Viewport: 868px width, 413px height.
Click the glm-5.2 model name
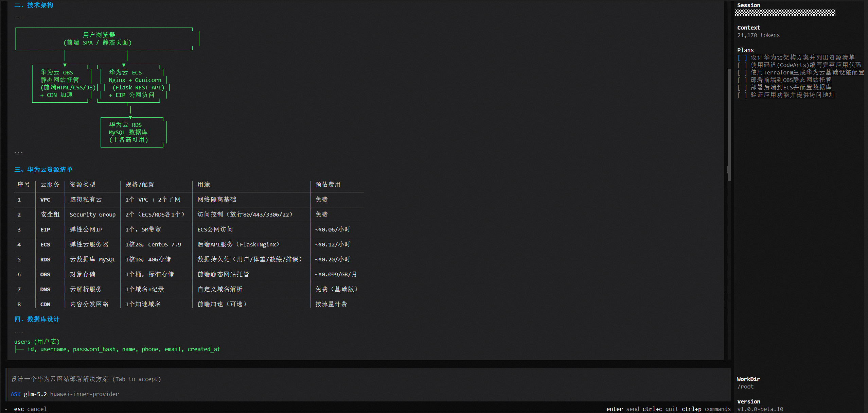[x=35, y=394]
